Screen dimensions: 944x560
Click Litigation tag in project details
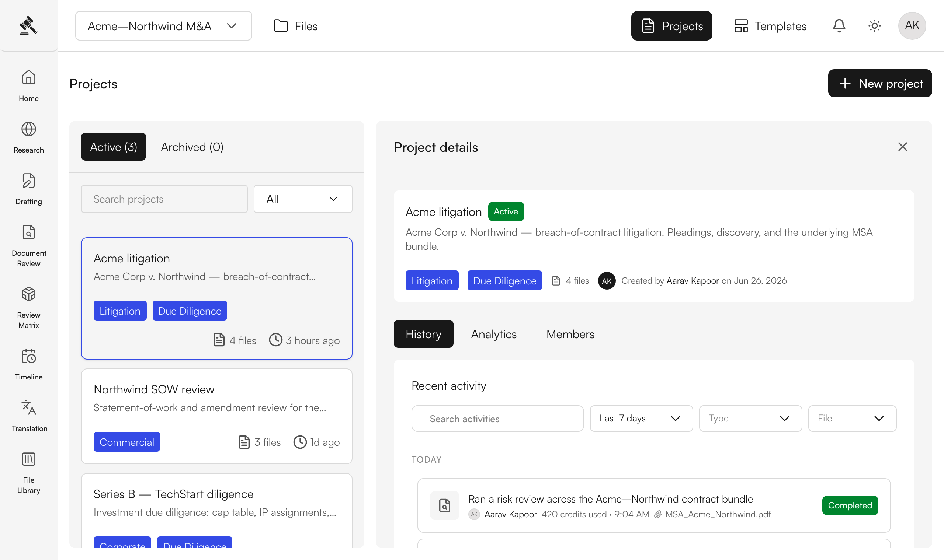point(432,280)
